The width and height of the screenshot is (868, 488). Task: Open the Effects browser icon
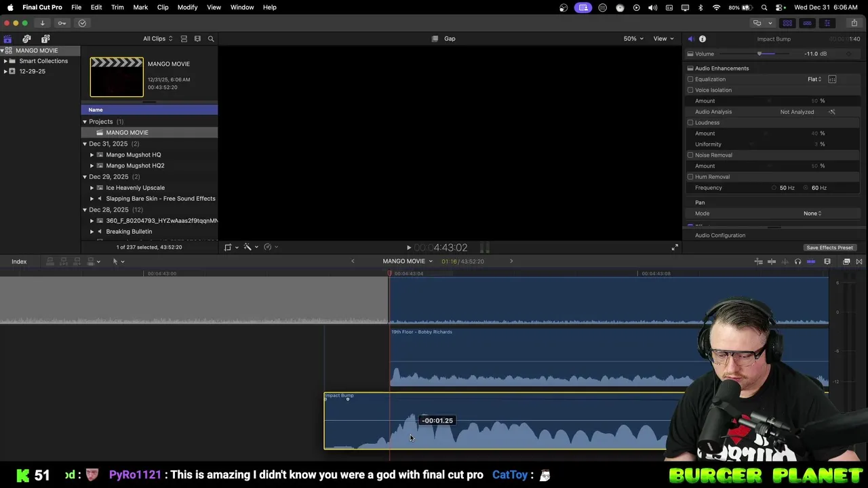[x=846, y=262]
